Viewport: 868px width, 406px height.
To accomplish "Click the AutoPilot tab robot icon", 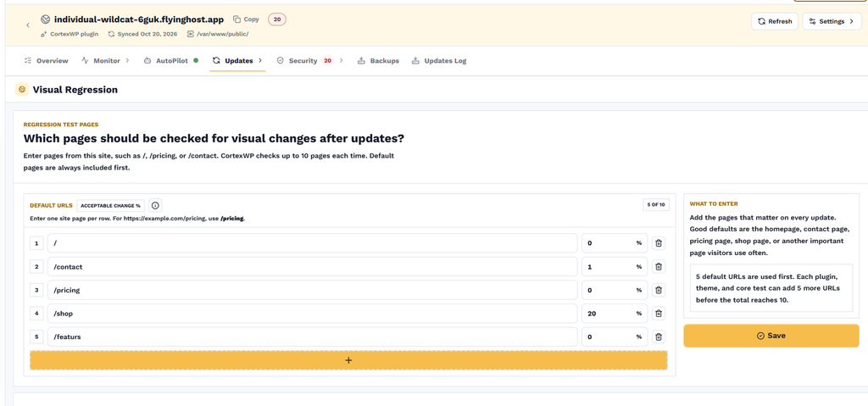I will point(147,61).
